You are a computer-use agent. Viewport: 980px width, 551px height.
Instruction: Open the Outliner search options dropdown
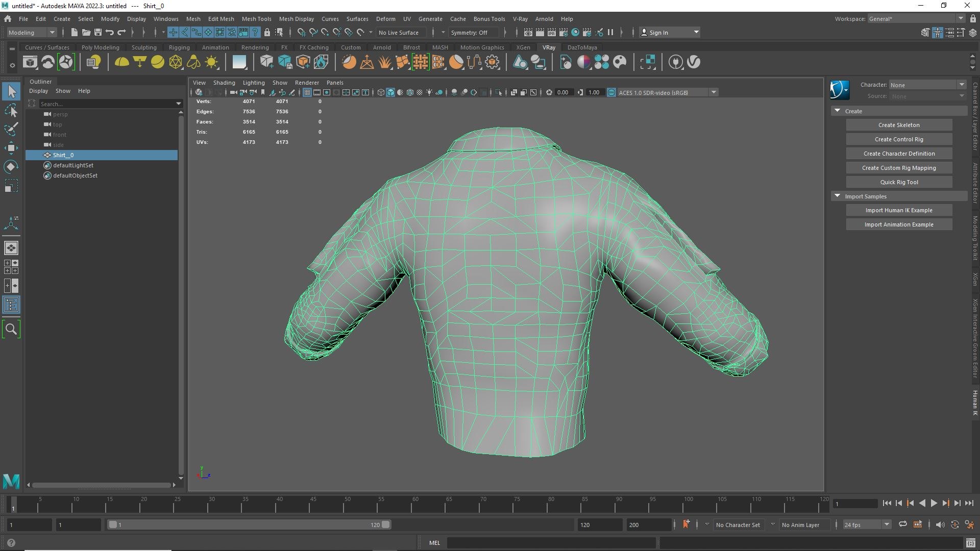tap(179, 104)
